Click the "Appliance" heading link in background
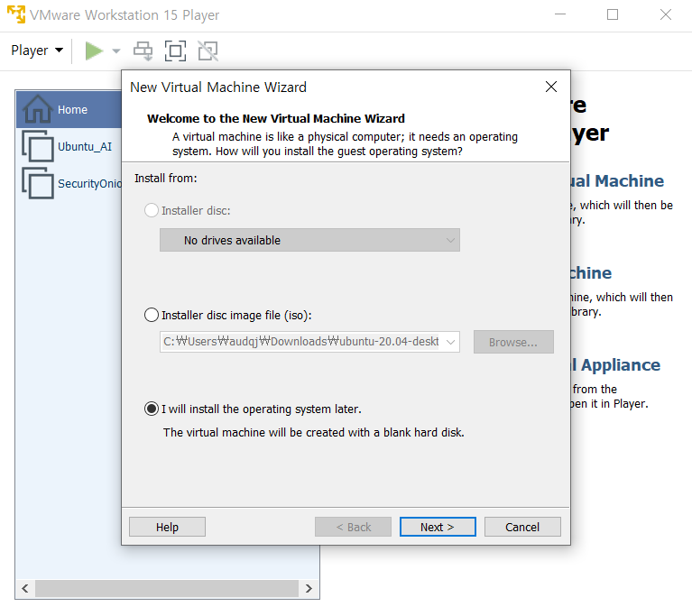 pos(620,365)
